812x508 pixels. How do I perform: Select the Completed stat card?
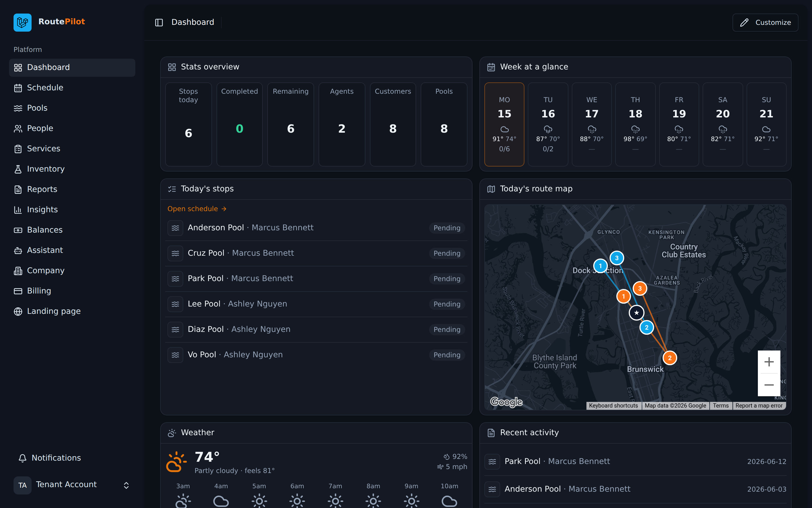click(x=240, y=124)
